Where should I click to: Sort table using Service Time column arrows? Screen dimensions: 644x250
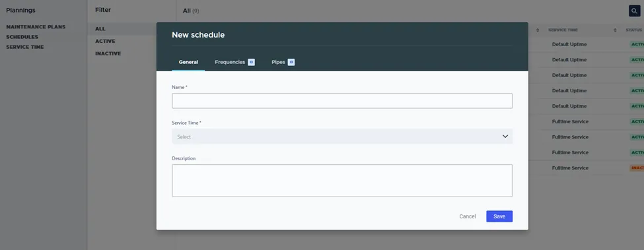point(615,30)
